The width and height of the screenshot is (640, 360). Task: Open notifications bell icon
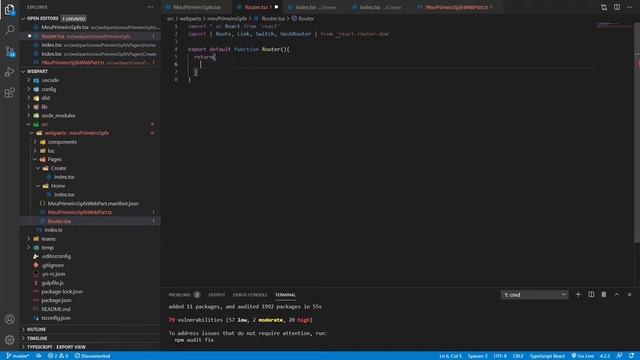[x=631, y=356]
